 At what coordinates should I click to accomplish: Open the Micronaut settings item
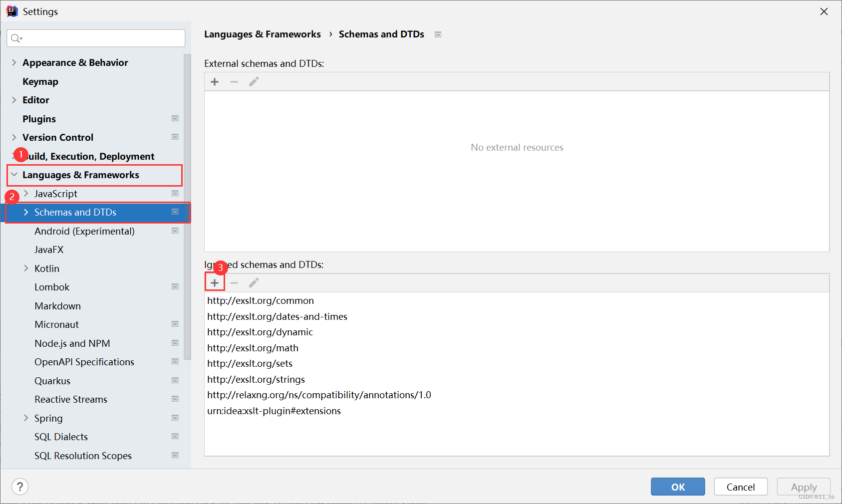(x=56, y=324)
